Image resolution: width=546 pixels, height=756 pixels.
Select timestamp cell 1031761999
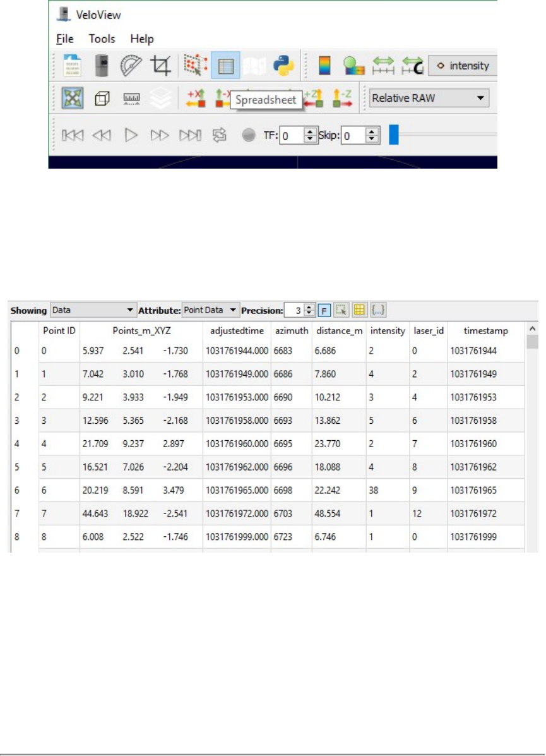[486, 537]
